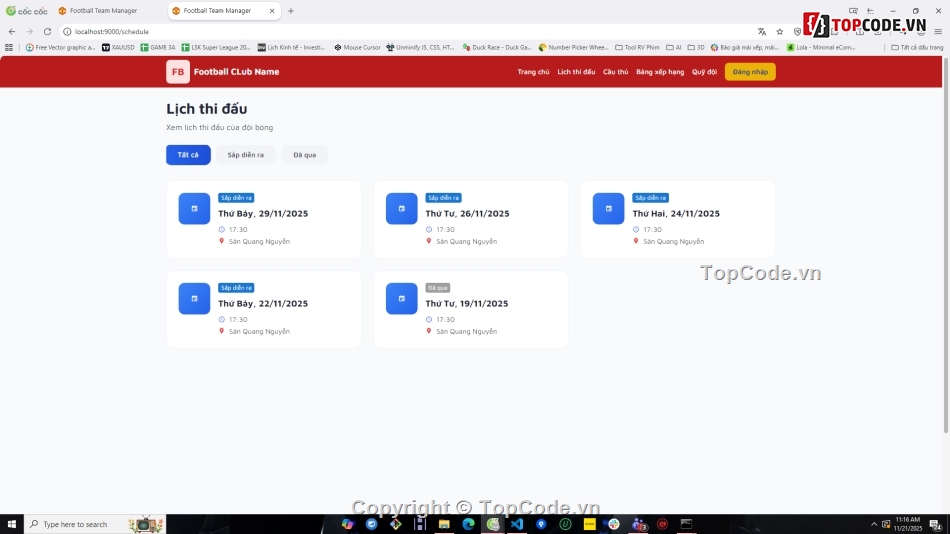950x534 pixels.
Task: Click calendar icon on Thứ Tư 19/11/2025 card
Action: 401,299
